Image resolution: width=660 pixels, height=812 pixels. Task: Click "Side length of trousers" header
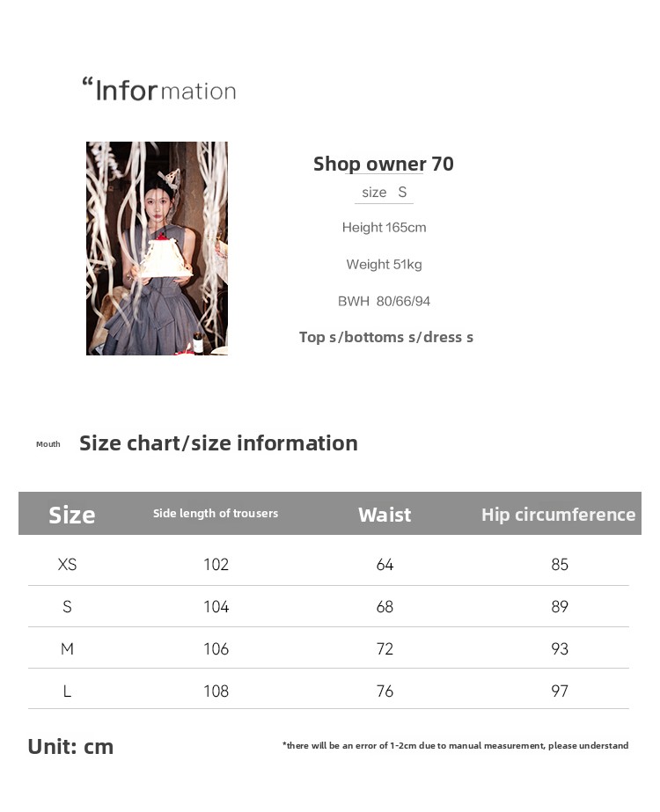pyautogui.click(x=216, y=514)
